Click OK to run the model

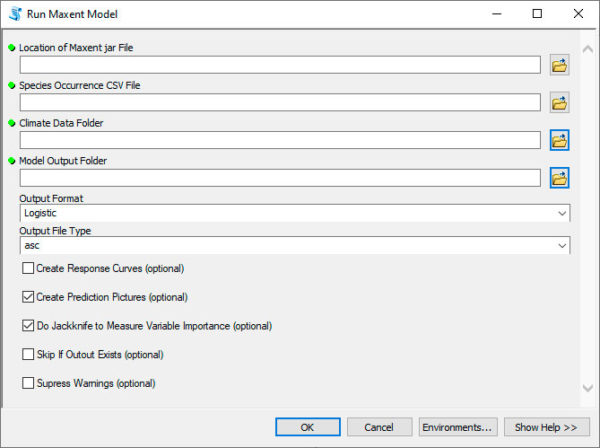click(308, 427)
